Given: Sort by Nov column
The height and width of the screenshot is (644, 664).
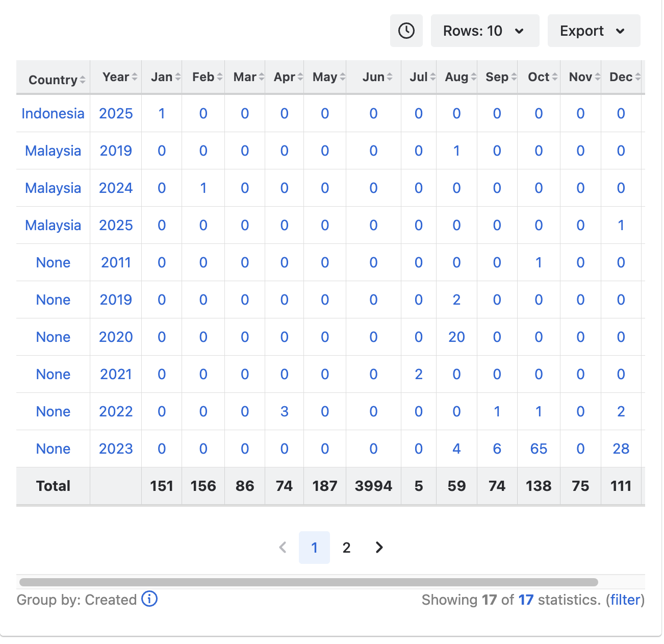Looking at the screenshot, I should coord(580,77).
